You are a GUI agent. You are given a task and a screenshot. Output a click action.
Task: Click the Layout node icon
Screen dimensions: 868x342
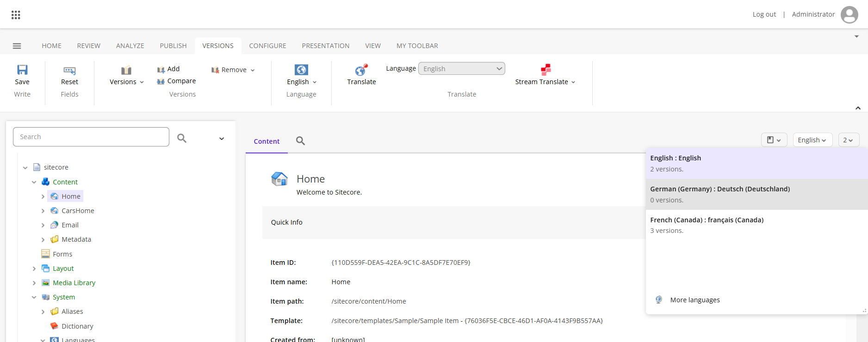tap(45, 268)
